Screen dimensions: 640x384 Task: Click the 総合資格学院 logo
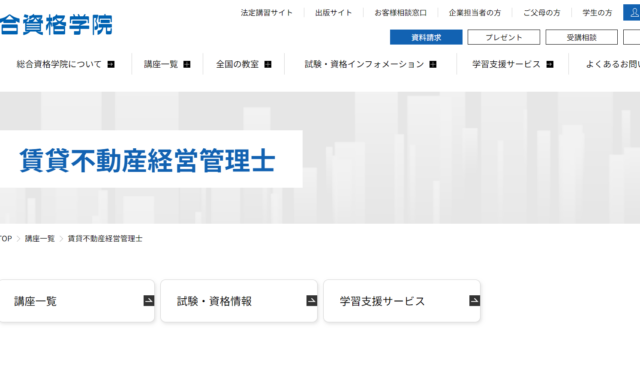click(x=56, y=24)
